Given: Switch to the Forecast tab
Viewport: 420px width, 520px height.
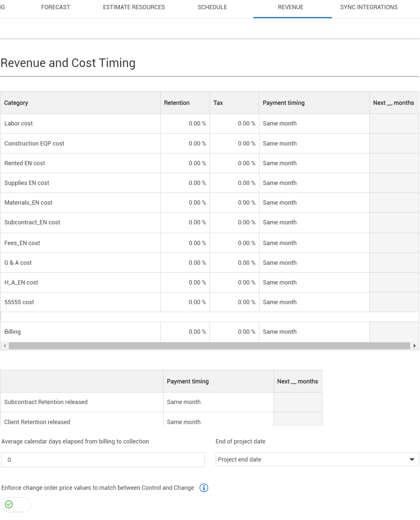Looking at the screenshot, I should click(55, 7).
